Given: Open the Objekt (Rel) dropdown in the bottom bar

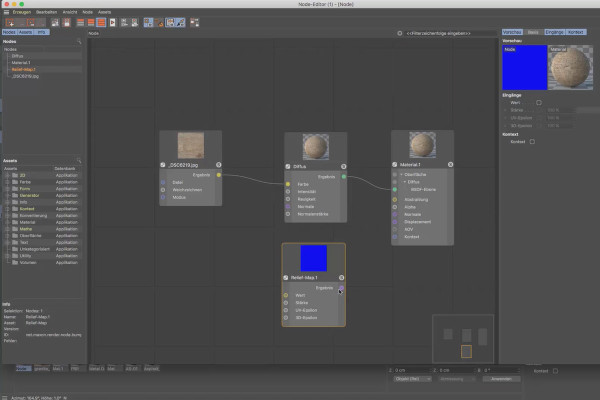Looking at the screenshot, I should pos(412,379).
